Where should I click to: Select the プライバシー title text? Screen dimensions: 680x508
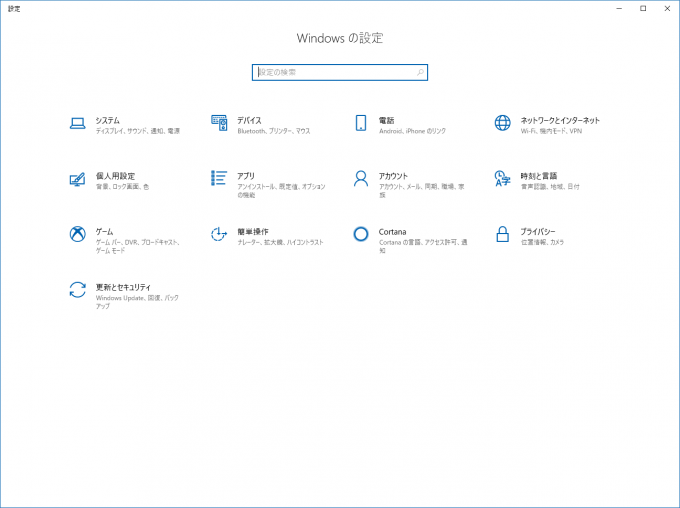538,232
